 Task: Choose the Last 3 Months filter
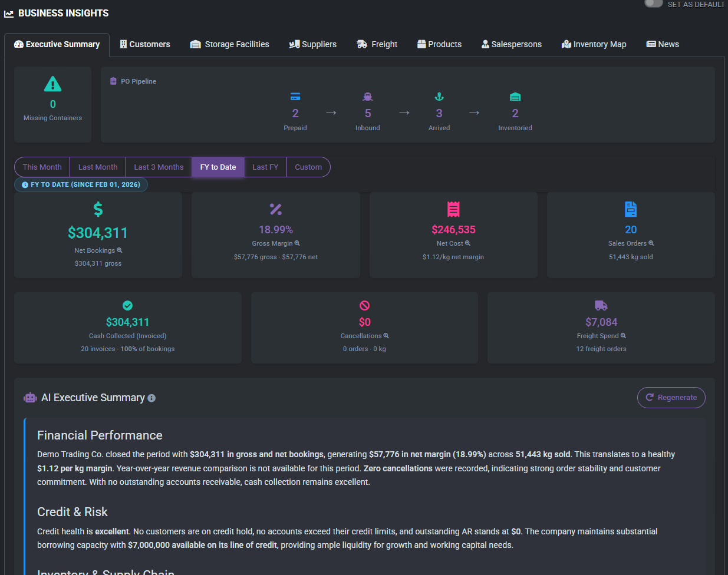(159, 167)
